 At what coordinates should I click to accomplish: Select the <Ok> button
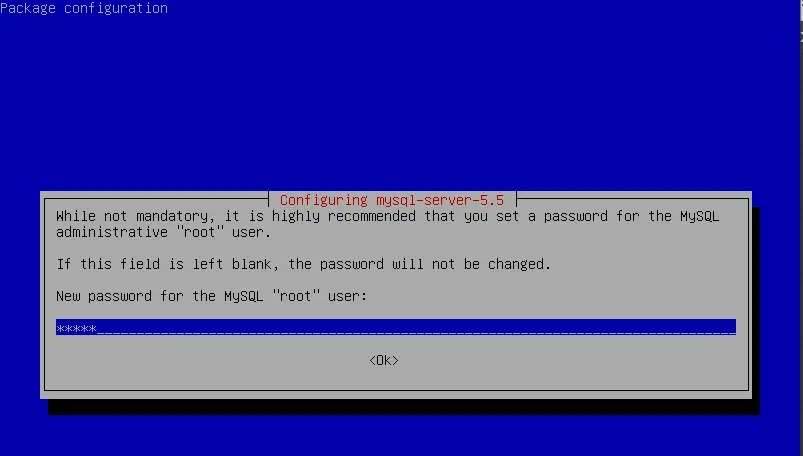[384, 360]
